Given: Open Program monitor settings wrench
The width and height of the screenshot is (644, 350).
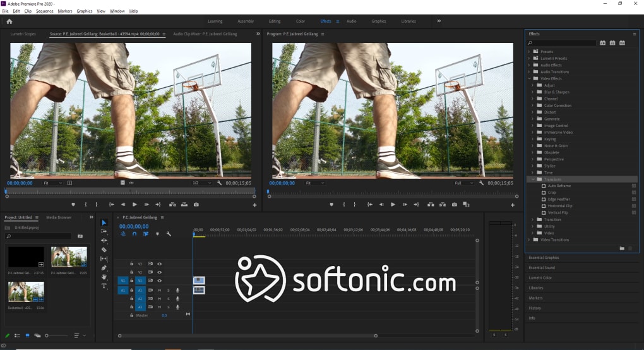Looking at the screenshot, I should [481, 183].
